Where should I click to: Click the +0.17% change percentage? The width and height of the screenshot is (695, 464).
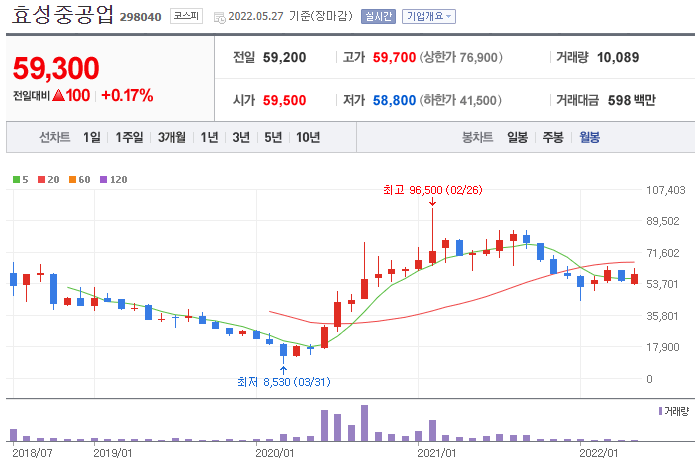[127, 95]
